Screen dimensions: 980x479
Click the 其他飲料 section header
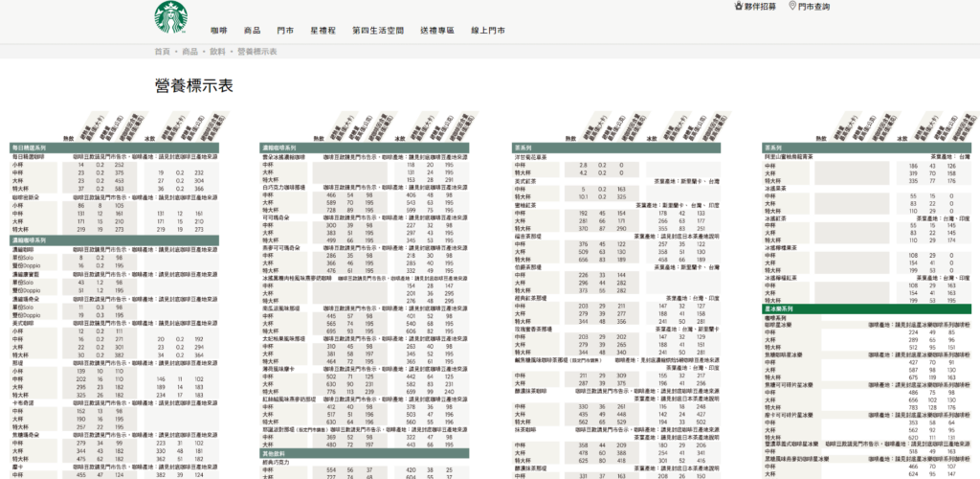(x=365, y=453)
